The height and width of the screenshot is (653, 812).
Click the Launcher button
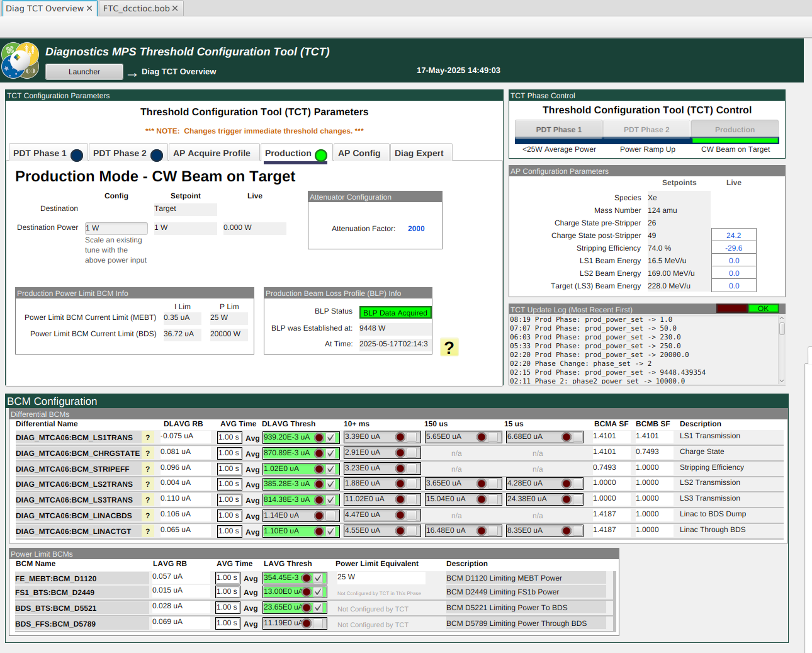point(84,72)
